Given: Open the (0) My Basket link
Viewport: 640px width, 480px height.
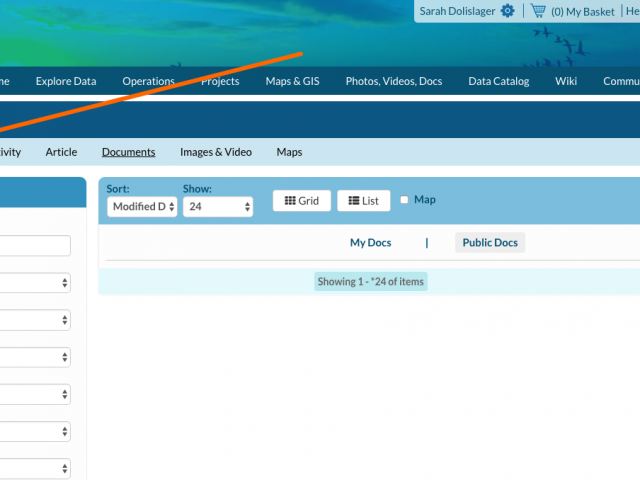Looking at the screenshot, I should [582, 12].
